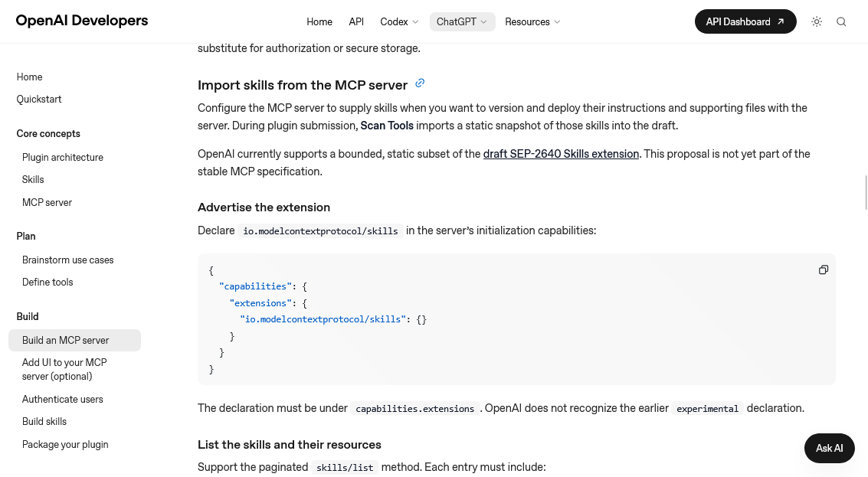The image size is (868, 477).
Task: Toggle the light/dark theme sun icon
Action: (817, 21)
